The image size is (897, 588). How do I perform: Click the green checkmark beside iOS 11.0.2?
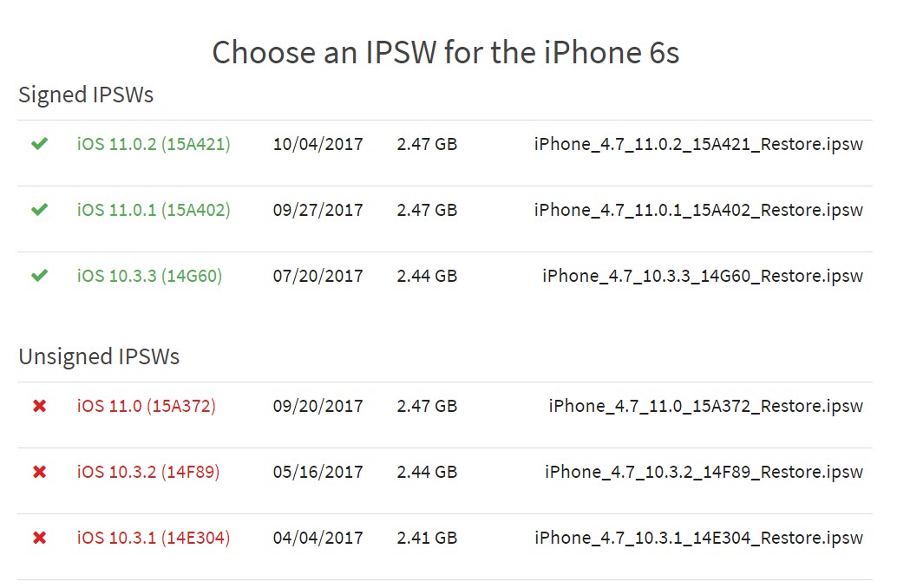pos(38,144)
